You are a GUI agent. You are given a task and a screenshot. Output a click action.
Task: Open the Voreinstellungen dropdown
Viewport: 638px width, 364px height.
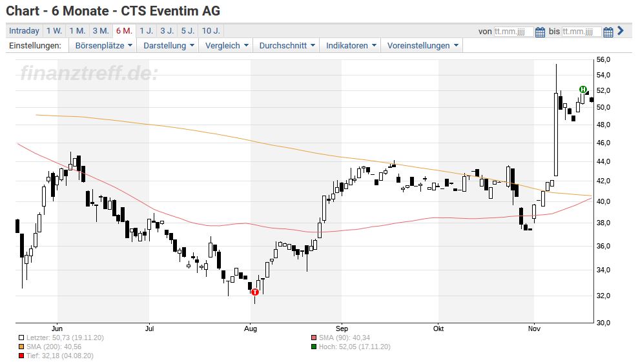point(422,46)
